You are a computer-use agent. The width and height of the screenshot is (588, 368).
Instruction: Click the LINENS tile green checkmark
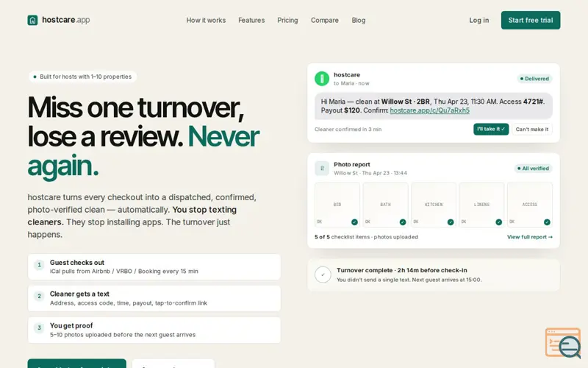499,222
